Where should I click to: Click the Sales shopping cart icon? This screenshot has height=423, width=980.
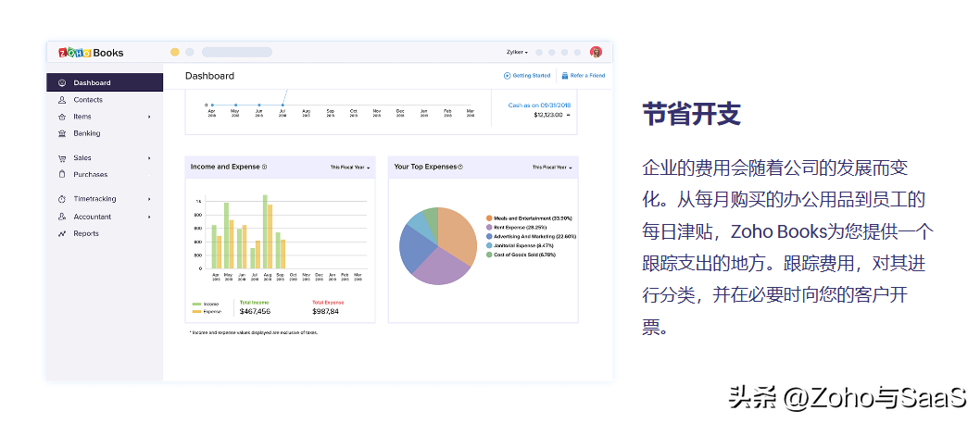click(x=62, y=158)
